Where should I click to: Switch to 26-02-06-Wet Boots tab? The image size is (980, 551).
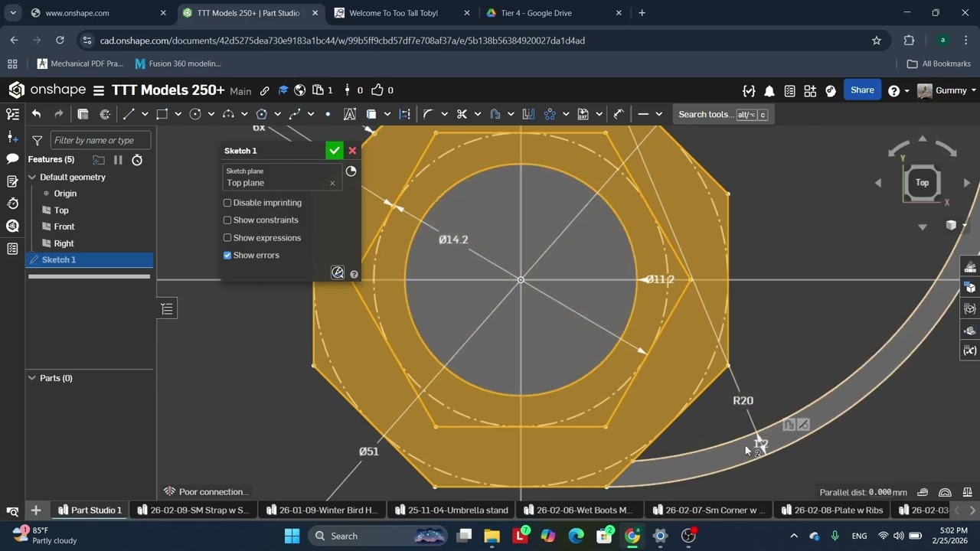(x=579, y=510)
